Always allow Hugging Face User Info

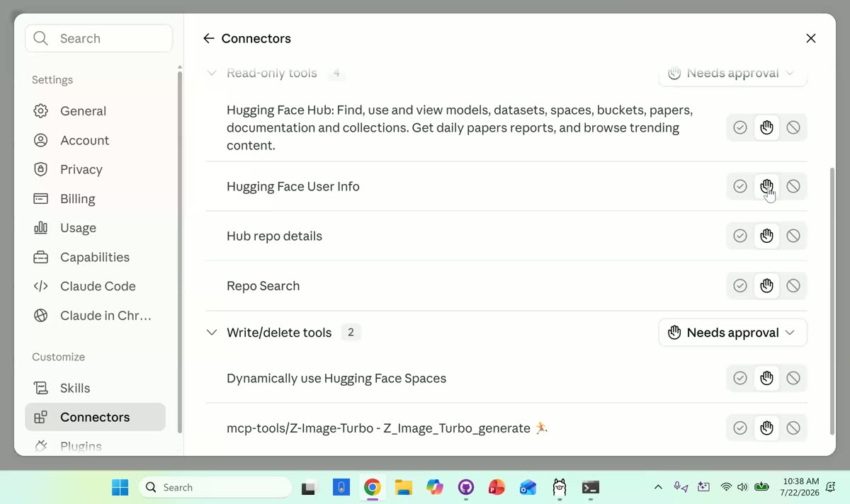740,186
